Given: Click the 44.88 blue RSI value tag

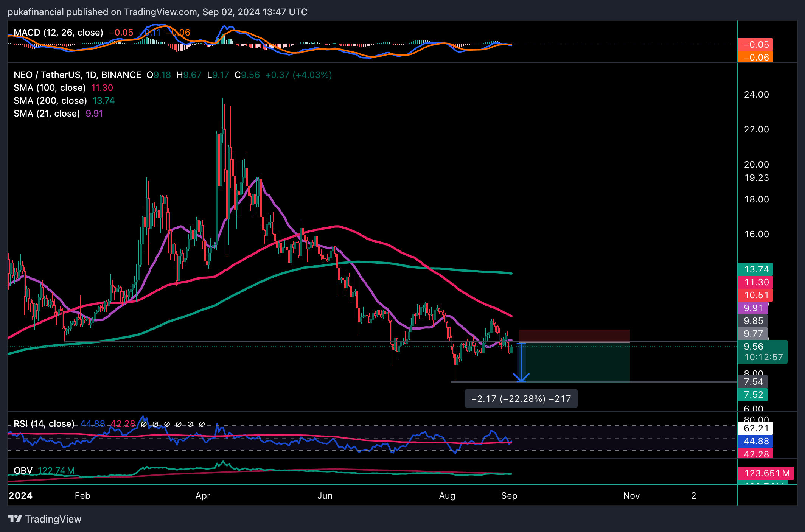Looking at the screenshot, I should pyautogui.click(x=755, y=441).
